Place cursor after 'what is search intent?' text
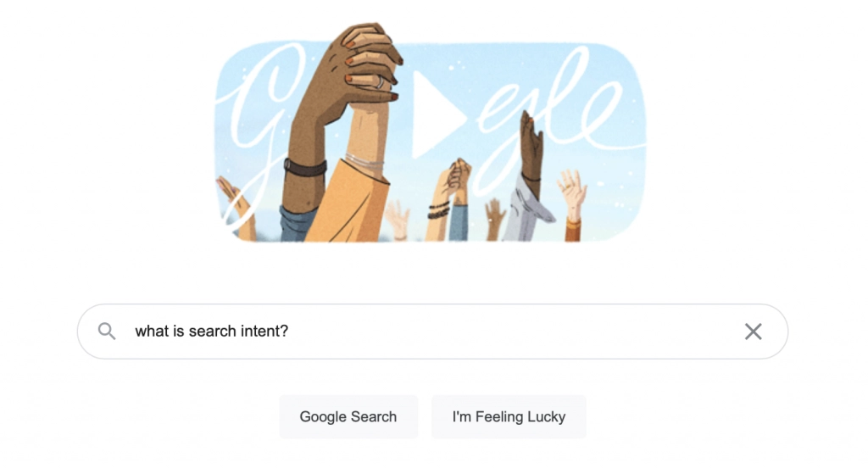This screenshot has width=868, height=468. tap(290, 331)
